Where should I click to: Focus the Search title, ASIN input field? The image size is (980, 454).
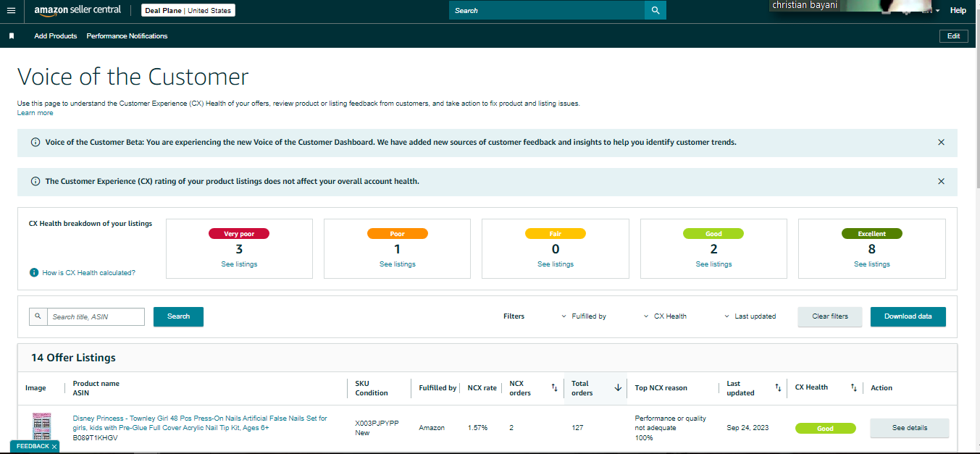click(x=96, y=316)
